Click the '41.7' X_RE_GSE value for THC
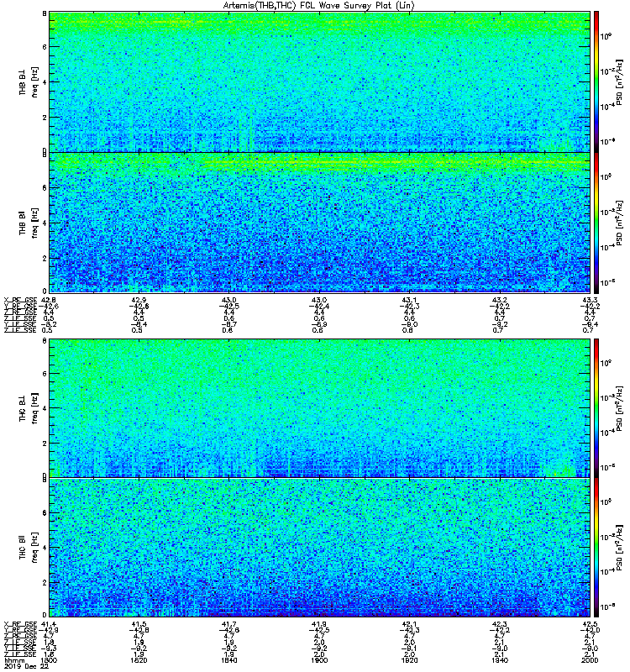The height and width of the screenshot is (672, 630). (x=228, y=624)
